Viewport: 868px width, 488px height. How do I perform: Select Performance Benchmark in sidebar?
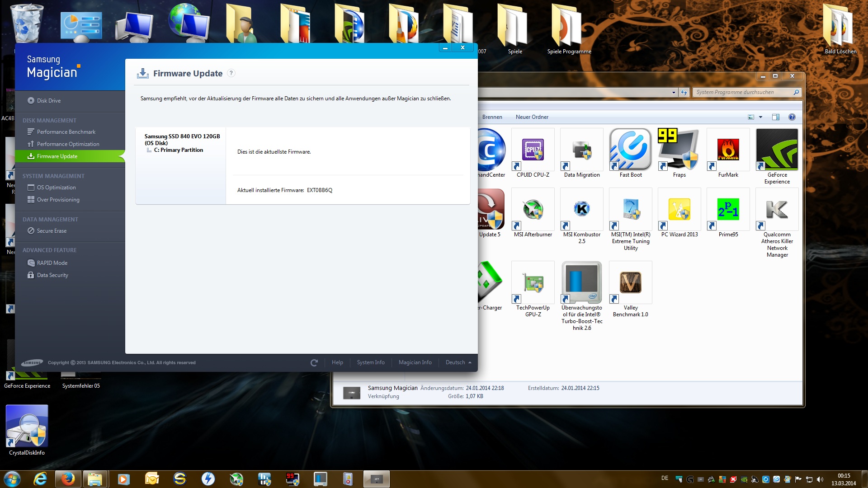pos(66,132)
